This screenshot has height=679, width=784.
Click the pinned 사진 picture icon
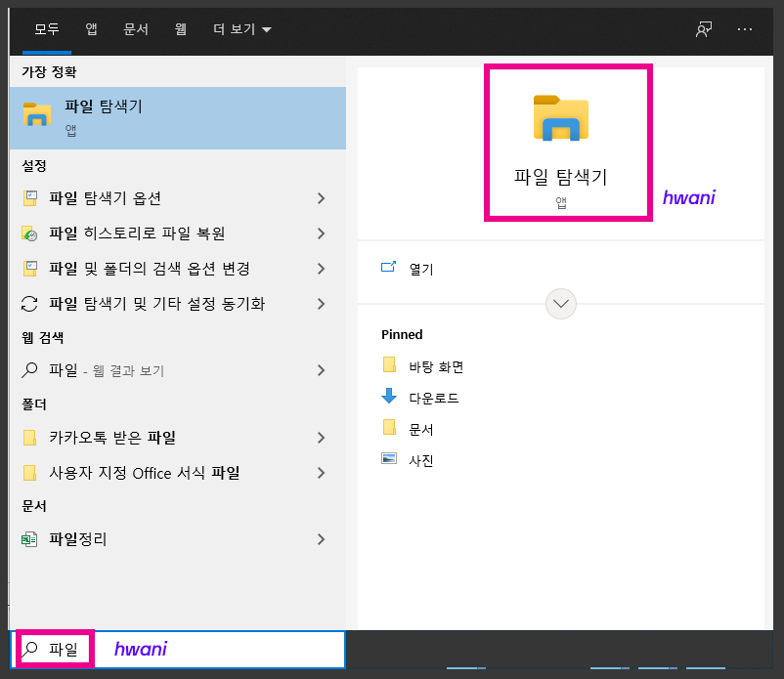point(389,458)
